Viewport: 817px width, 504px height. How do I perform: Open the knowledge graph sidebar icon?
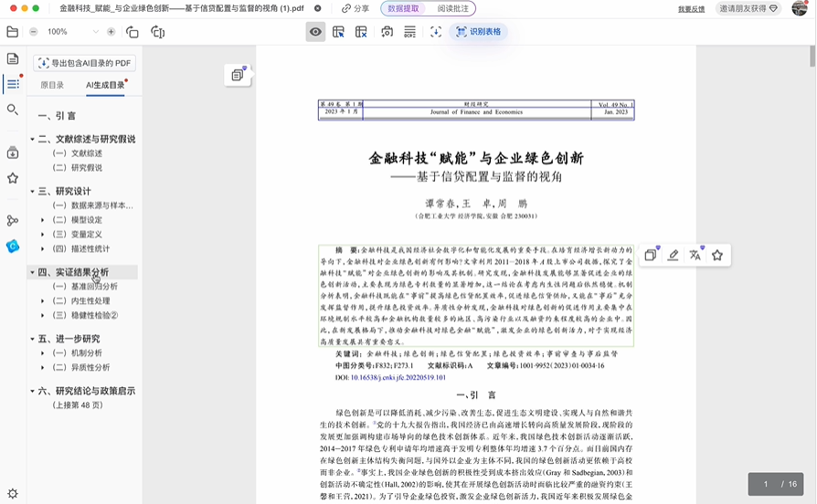pyautogui.click(x=13, y=221)
